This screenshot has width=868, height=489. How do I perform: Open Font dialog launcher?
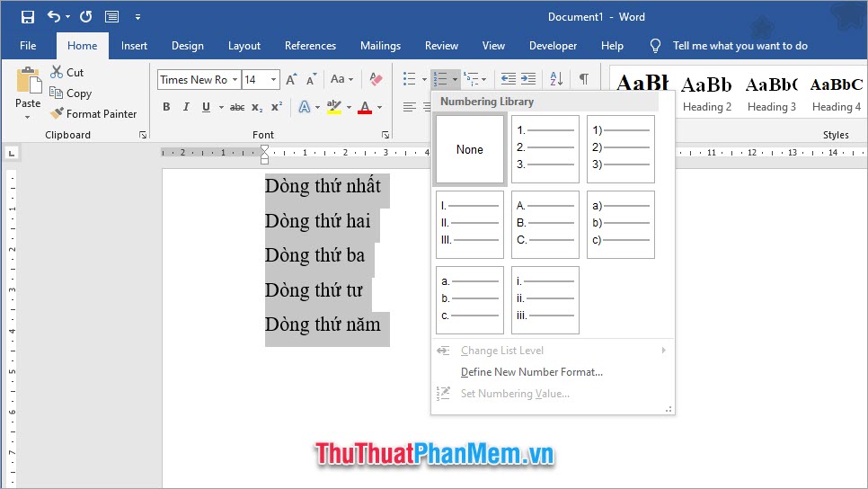tap(385, 135)
